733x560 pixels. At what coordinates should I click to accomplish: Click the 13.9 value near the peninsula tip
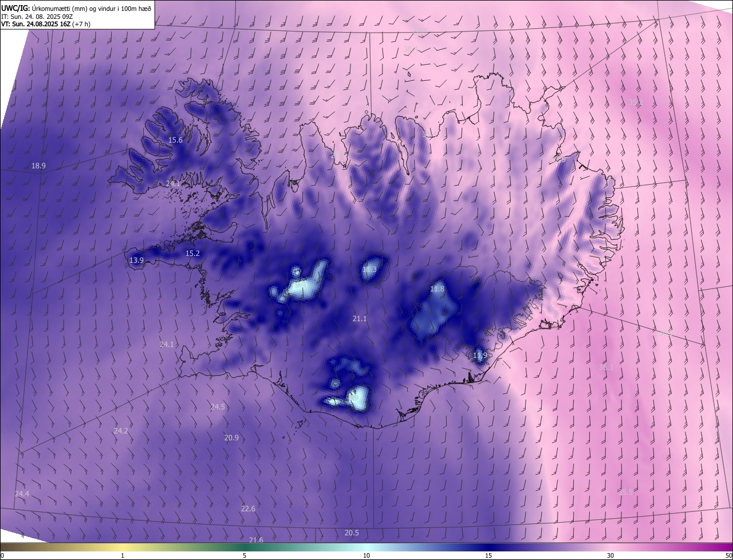point(136,260)
